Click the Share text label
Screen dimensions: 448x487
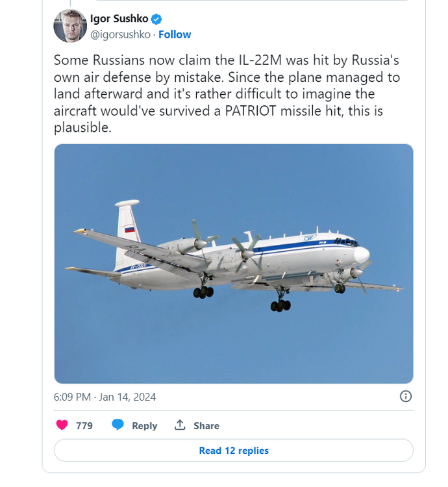click(x=206, y=426)
